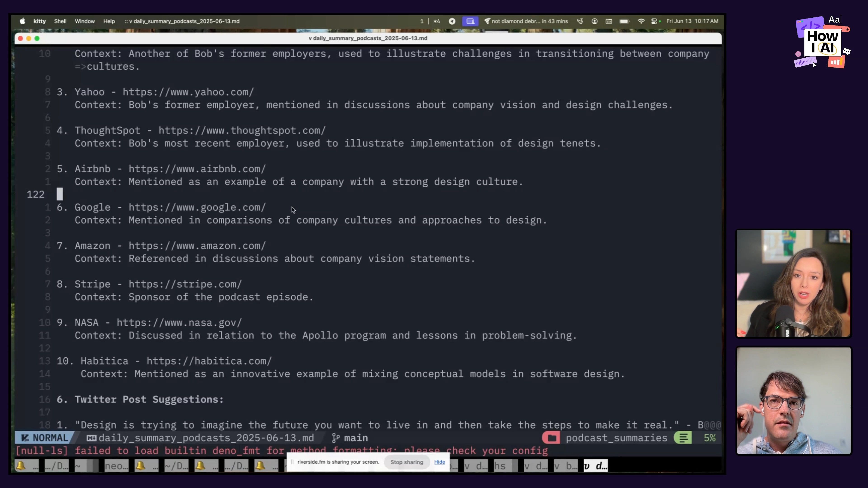Viewport: 868px width, 488px height.
Task: Click the Hide link in sharing bar
Action: 439,462
